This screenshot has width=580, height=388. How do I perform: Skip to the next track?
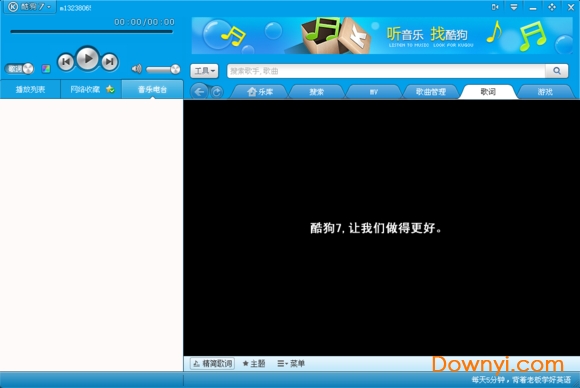(109, 61)
